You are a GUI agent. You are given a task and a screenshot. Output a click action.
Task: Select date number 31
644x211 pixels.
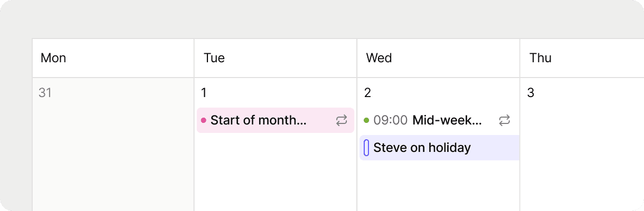[x=45, y=93]
